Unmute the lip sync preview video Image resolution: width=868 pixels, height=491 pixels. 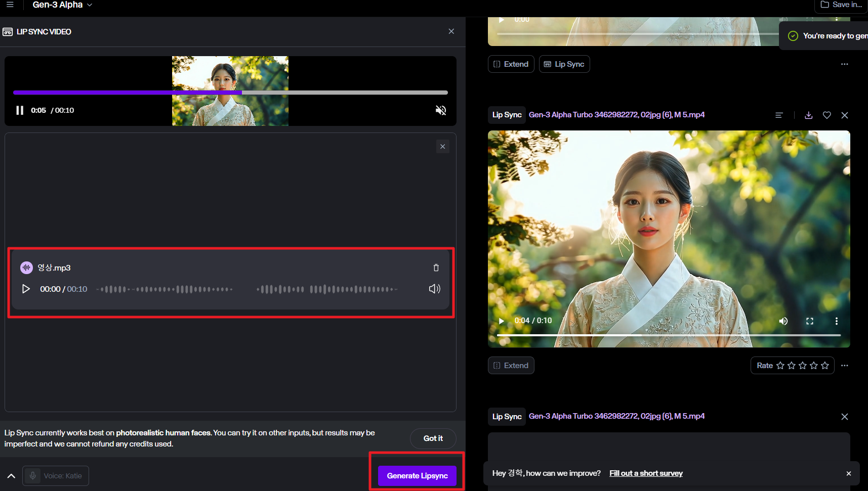441,110
